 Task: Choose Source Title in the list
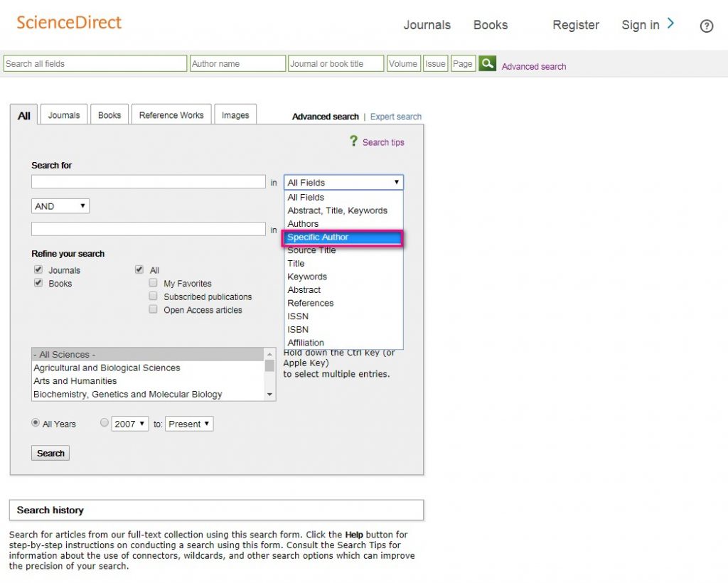[343, 250]
